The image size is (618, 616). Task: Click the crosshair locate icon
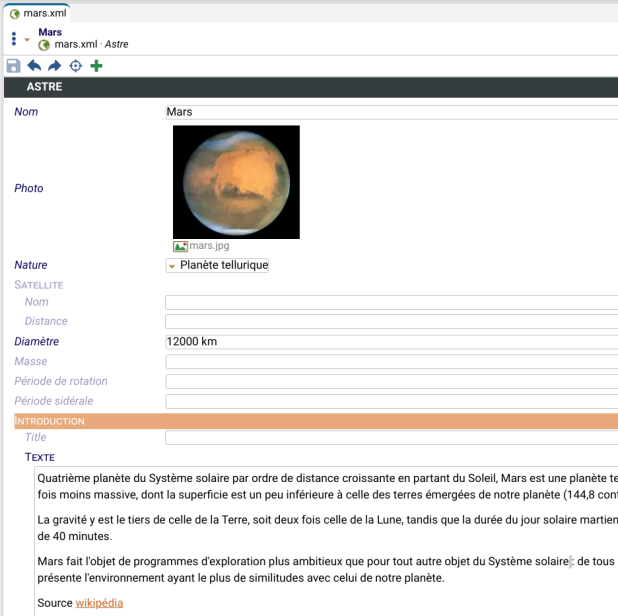[x=75, y=66]
